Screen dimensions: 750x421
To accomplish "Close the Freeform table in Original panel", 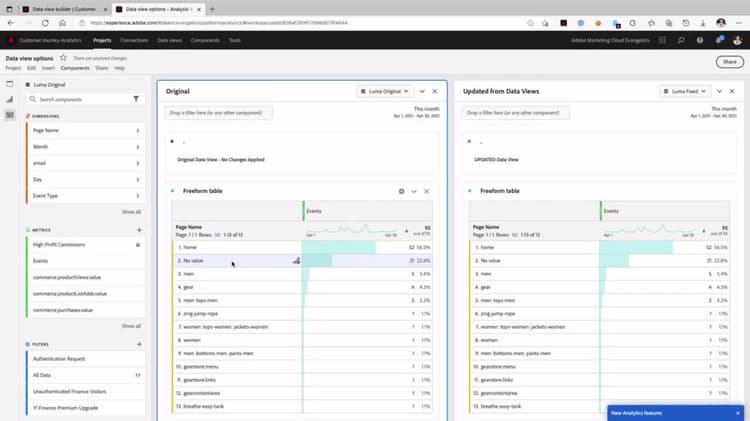I will (427, 191).
